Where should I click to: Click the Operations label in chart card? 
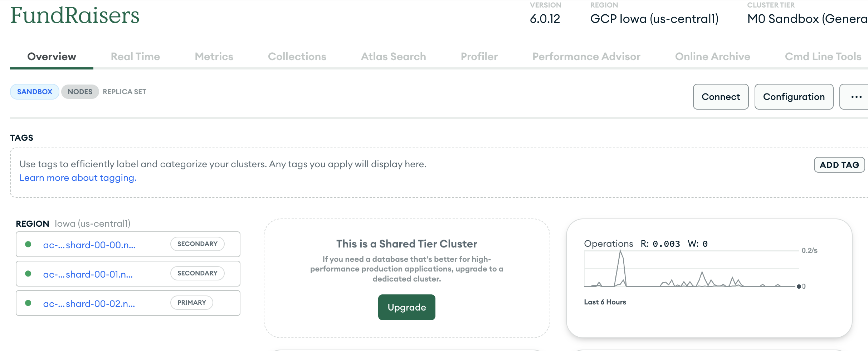tap(608, 244)
